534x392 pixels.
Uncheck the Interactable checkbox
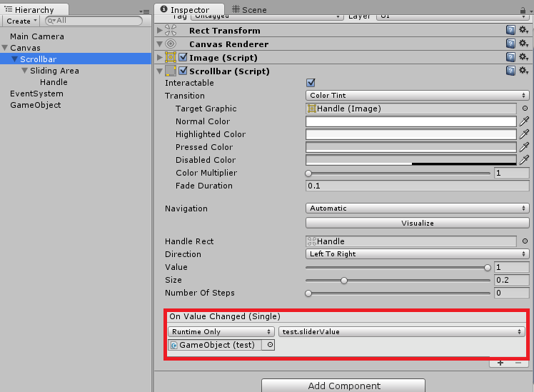(x=311, y=83)
